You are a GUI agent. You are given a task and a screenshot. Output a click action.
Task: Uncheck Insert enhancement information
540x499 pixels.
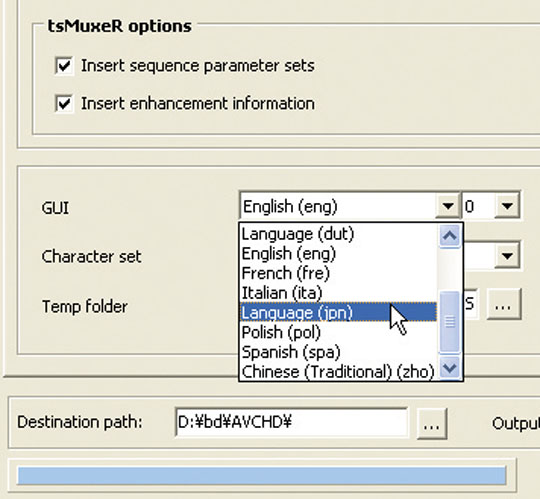click(64, 103)
